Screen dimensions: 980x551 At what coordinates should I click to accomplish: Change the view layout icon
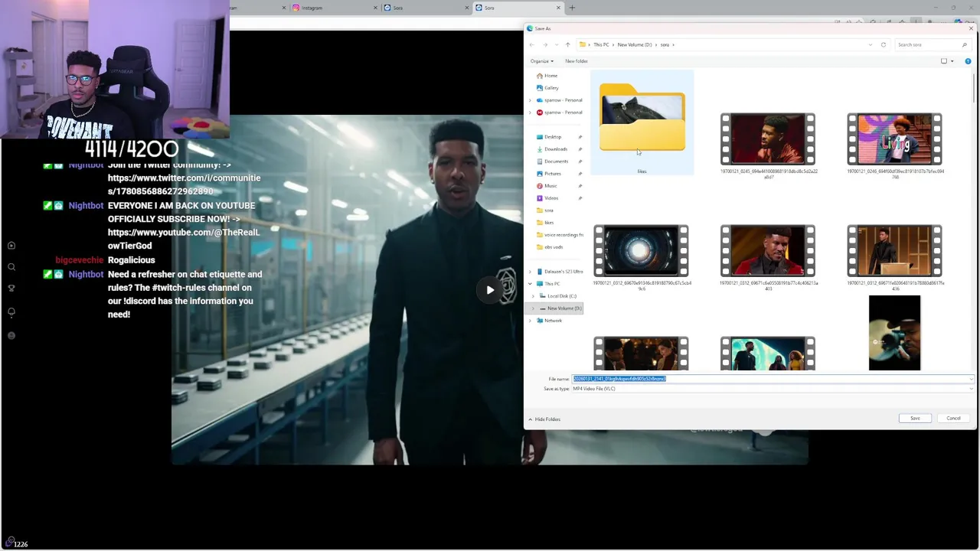944,61
